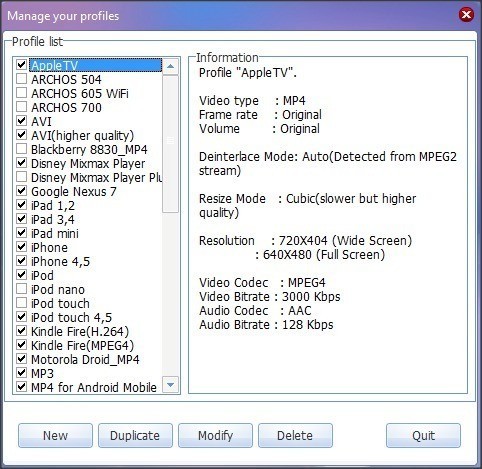482x469 pixels.
Task: Toggle the Google Nexus 7 checkbox
Action: 22,191
